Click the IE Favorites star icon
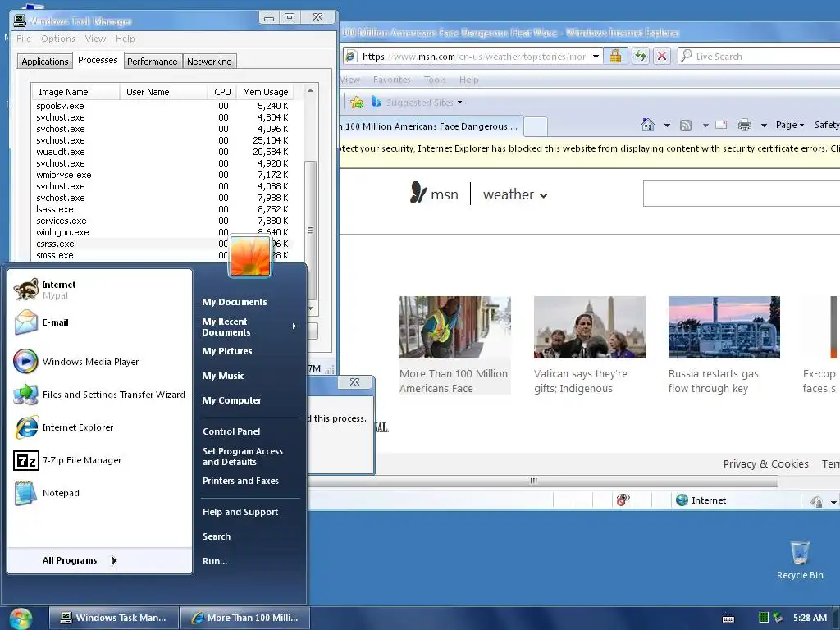840x630 pixels. coord(356,103)
